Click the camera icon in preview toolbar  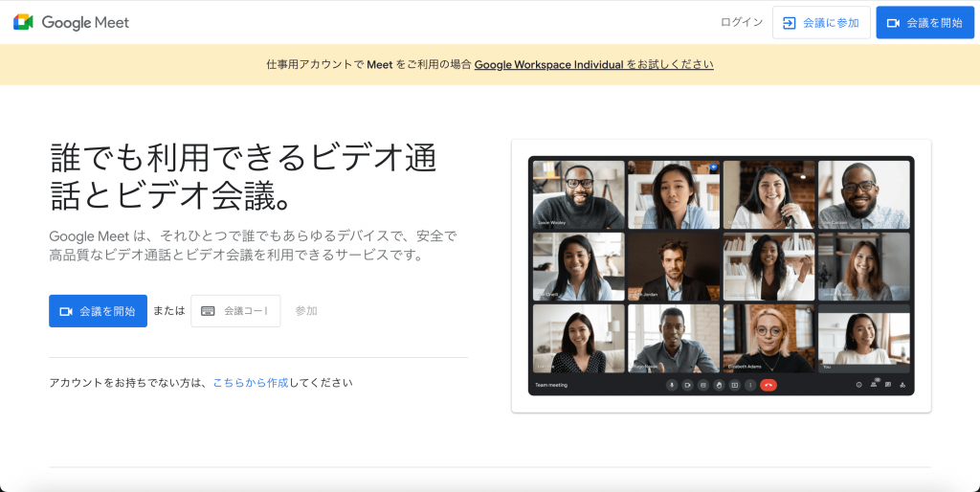tap(687, 385)
